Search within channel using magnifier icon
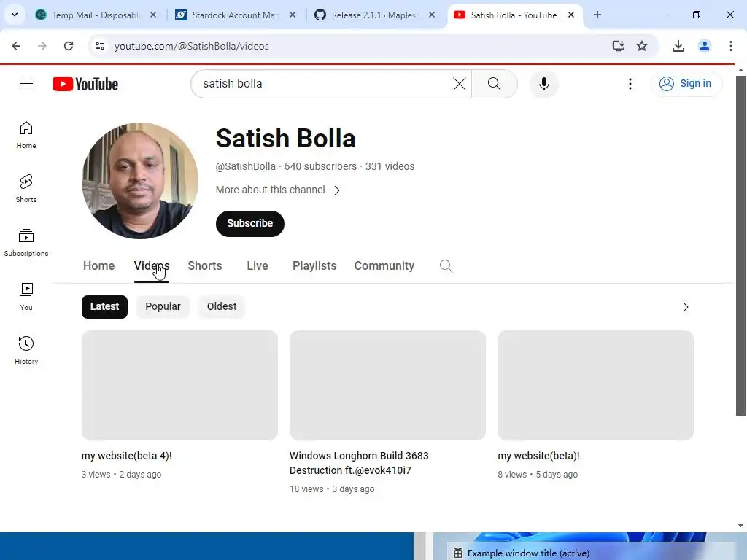 (x=446, y=265)
